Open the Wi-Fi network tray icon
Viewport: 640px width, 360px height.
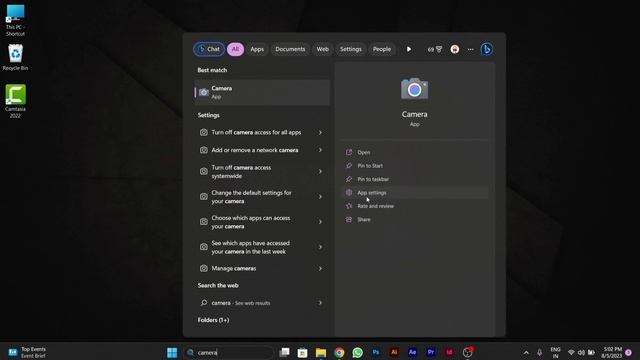coord(571,353)
